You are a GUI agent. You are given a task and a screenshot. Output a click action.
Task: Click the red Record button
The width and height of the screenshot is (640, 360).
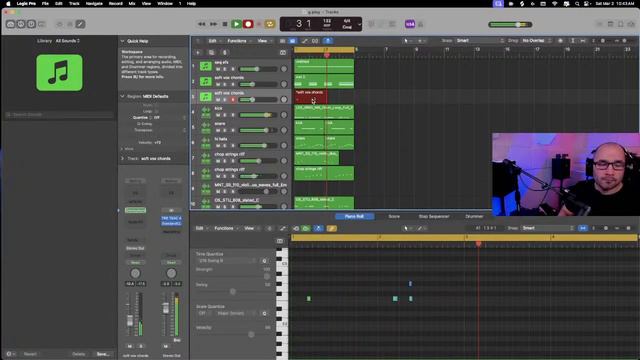tap(248, 24)
